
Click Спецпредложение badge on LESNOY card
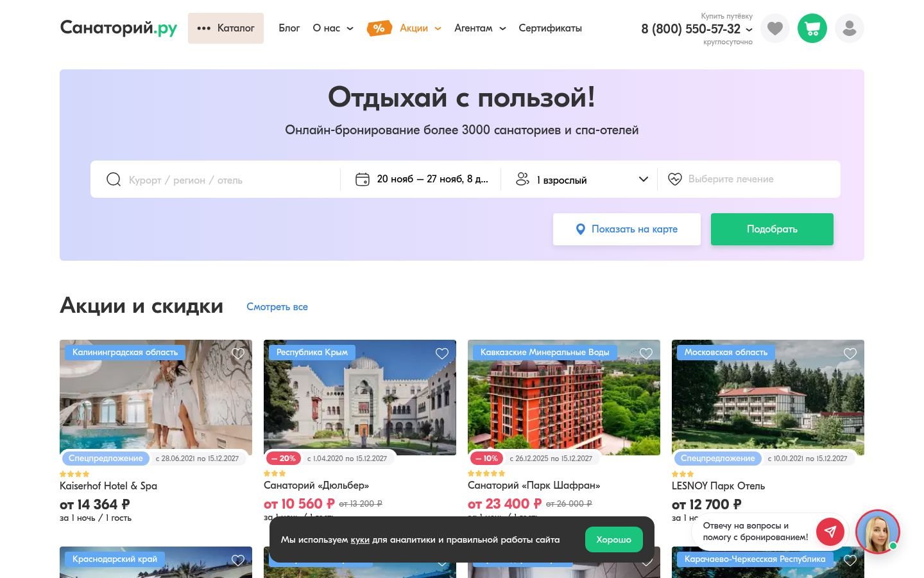[x=718, y=459]
